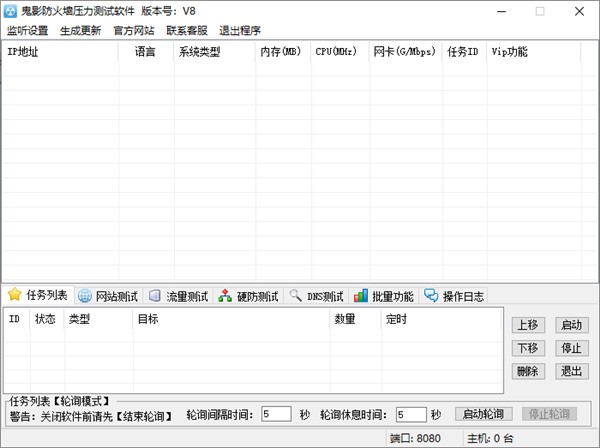The image size is (600, 448).
Task: Focus the 轮询休息时间 input box
Action: [x=411, y=414]
